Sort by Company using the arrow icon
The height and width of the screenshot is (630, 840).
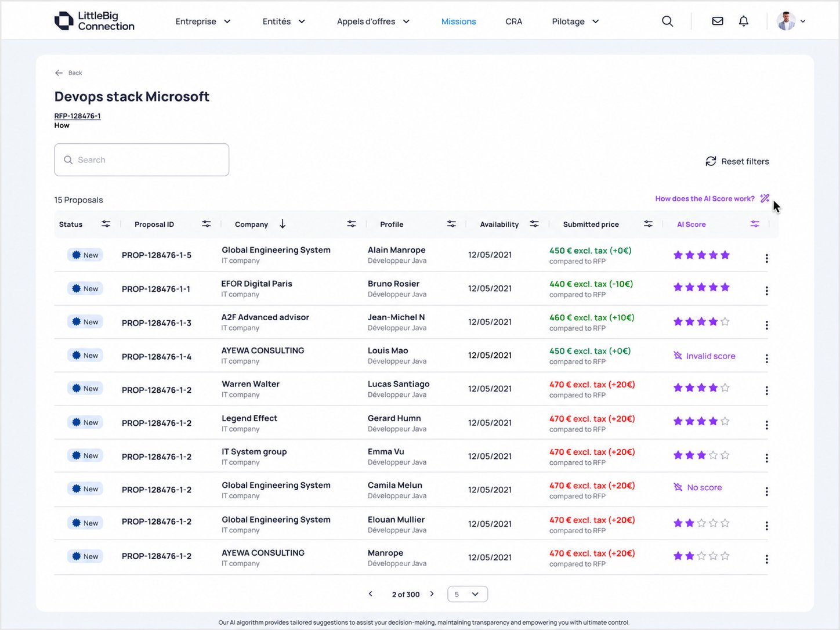[x=283, y=224]
